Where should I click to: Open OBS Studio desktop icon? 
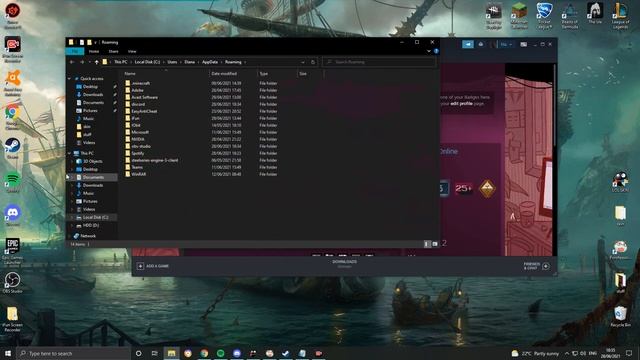pos(13,283)
